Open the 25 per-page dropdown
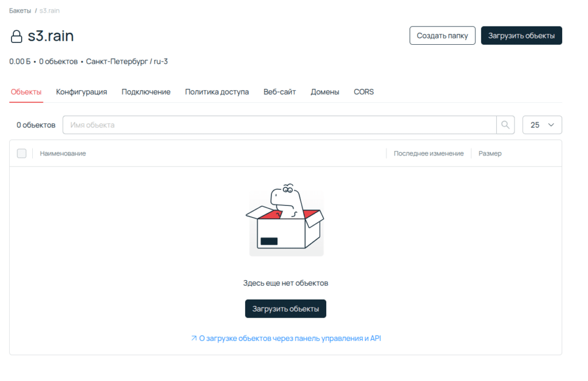Image resolution: width=588 pixels, height=381 pixels. 541,125
